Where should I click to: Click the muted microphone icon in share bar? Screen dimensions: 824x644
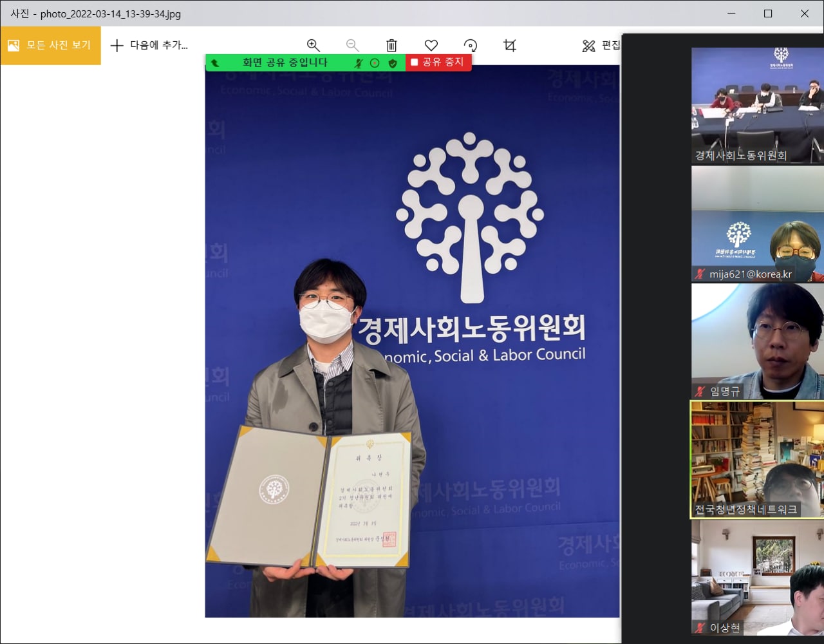click(x=359, y=63)
